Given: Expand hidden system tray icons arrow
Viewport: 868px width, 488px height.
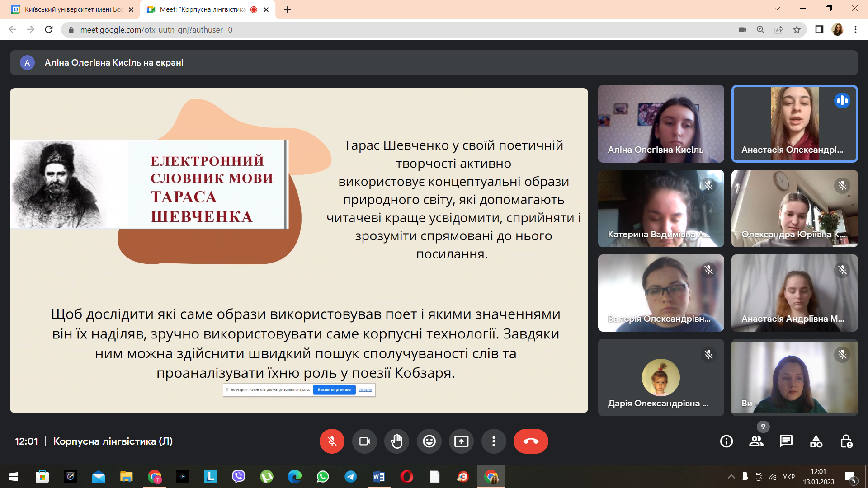Looking at the screenshot, I should [x=731, y=477].
